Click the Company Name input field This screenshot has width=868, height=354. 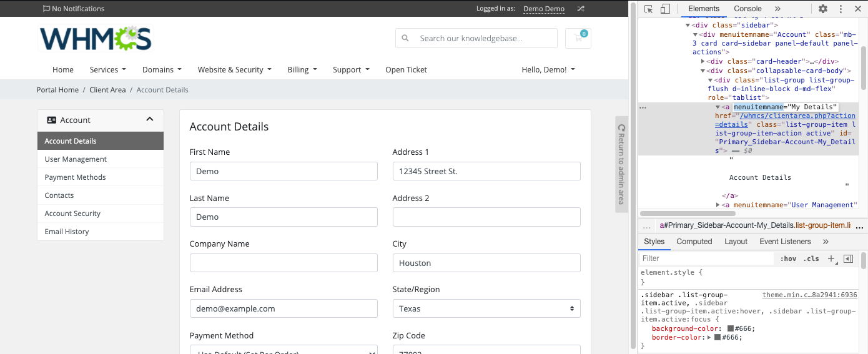(284, 263)
